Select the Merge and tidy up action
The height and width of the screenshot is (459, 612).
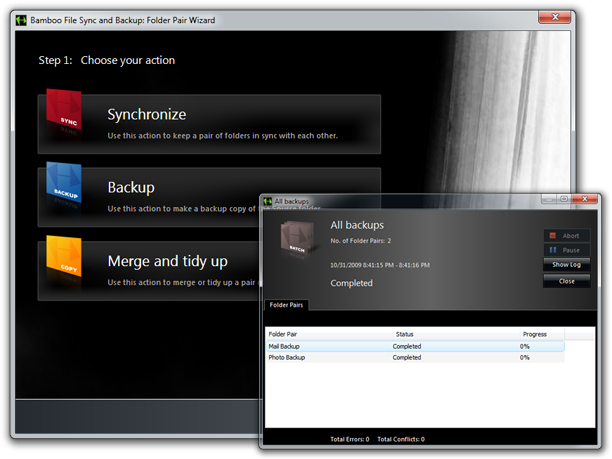[150, 269]
